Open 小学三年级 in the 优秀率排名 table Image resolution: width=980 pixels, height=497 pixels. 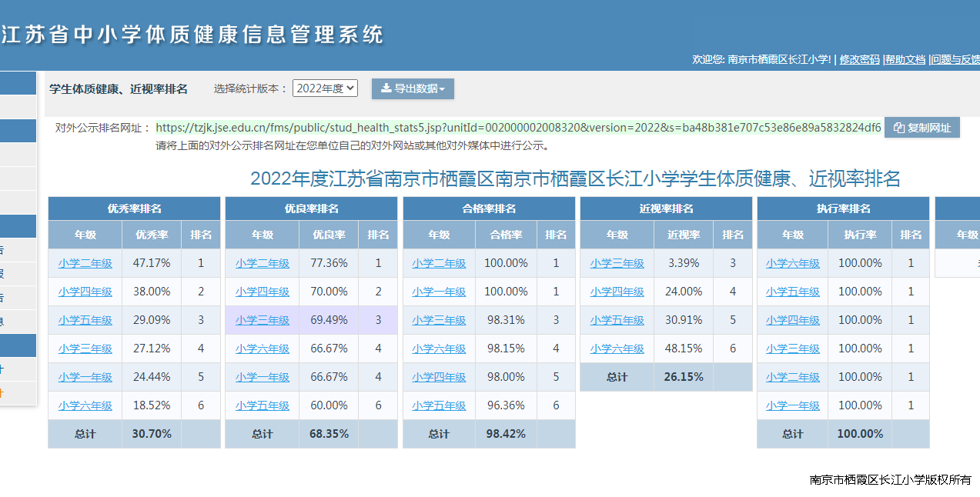[x=85, y=349]
